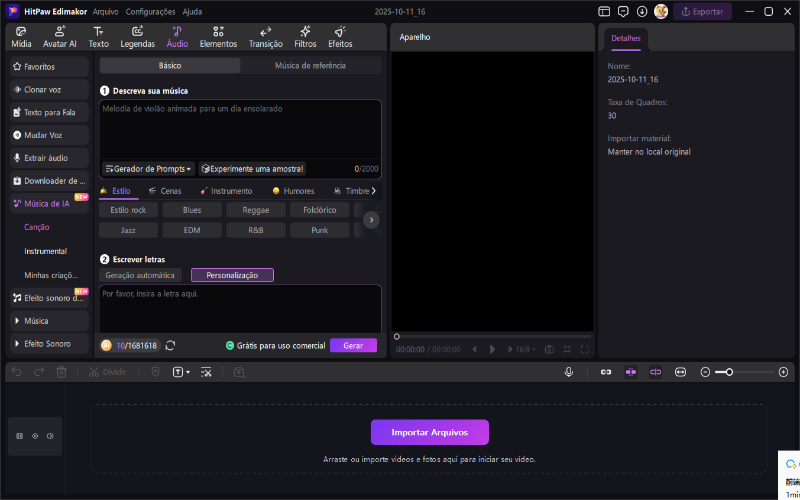Open the Arquivo menu
This screenshot has width=800, height=500.
tap(106, 11)
